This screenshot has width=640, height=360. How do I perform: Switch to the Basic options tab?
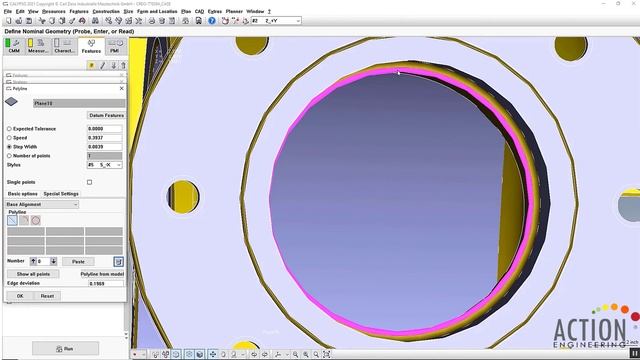pyautogui.click(x=23, y=194)
